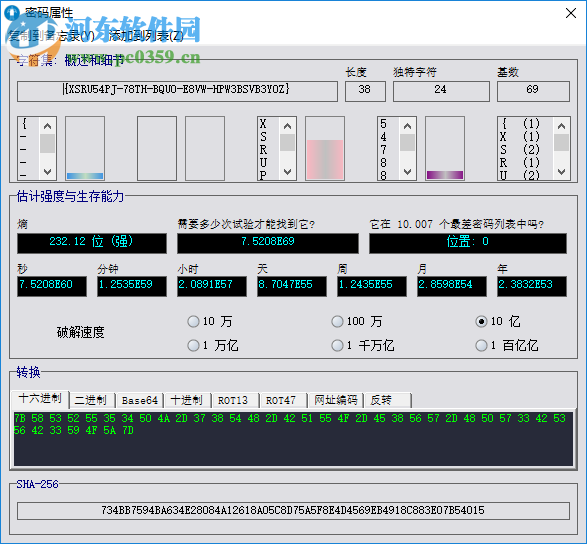Switch to the 十进制 tab
This screenshot has width=587, height=544.
(x=187, y=400)
